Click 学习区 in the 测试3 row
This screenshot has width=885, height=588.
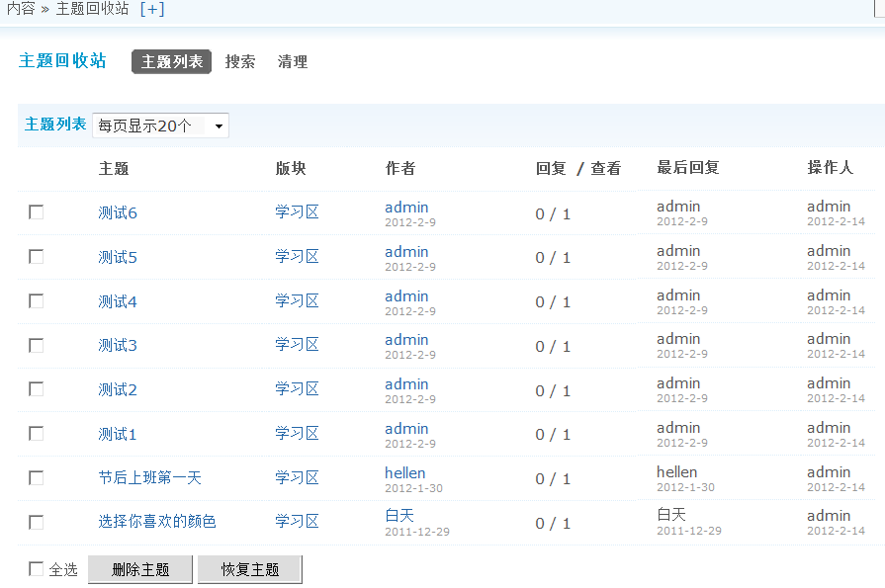click(297, 345)
